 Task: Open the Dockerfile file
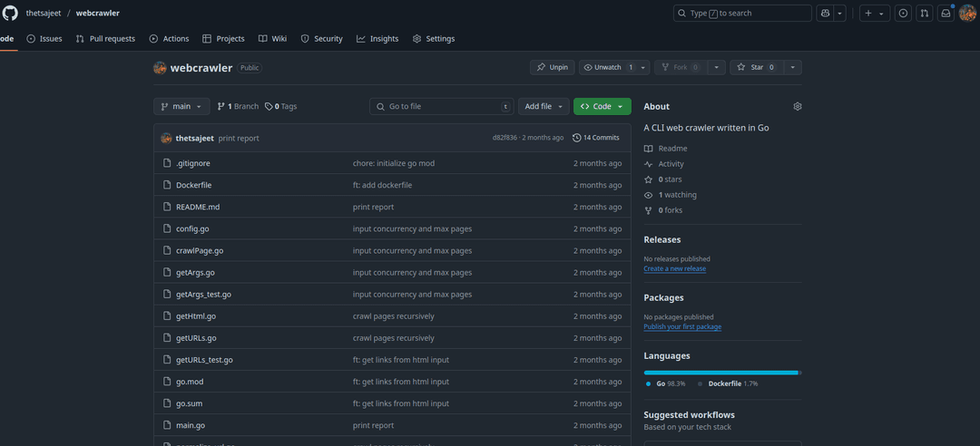[193, 185]
